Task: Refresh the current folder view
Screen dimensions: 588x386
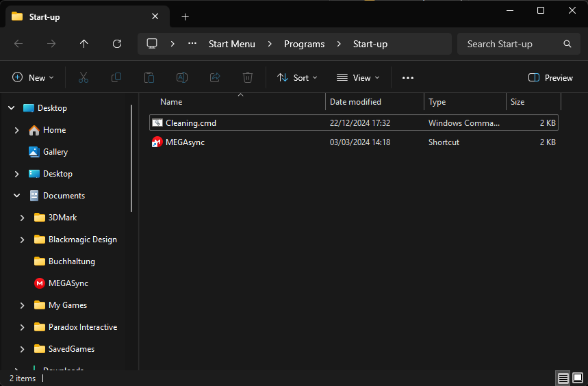Action: point(117,44)
